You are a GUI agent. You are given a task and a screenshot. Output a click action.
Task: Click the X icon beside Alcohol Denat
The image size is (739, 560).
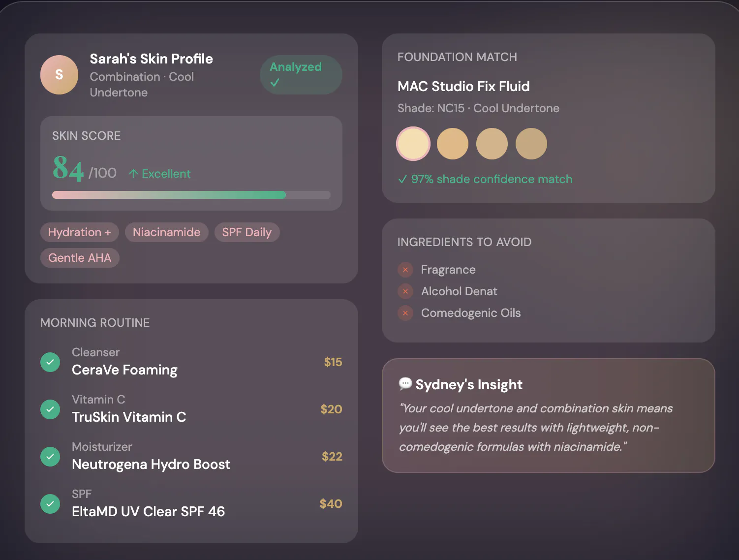(405, 291)
